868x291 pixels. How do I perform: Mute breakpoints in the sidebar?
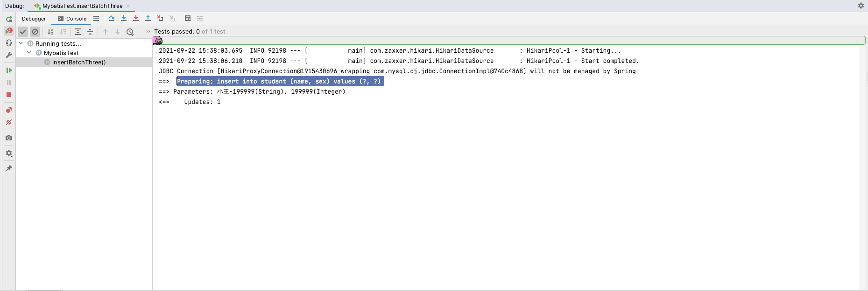9,122
